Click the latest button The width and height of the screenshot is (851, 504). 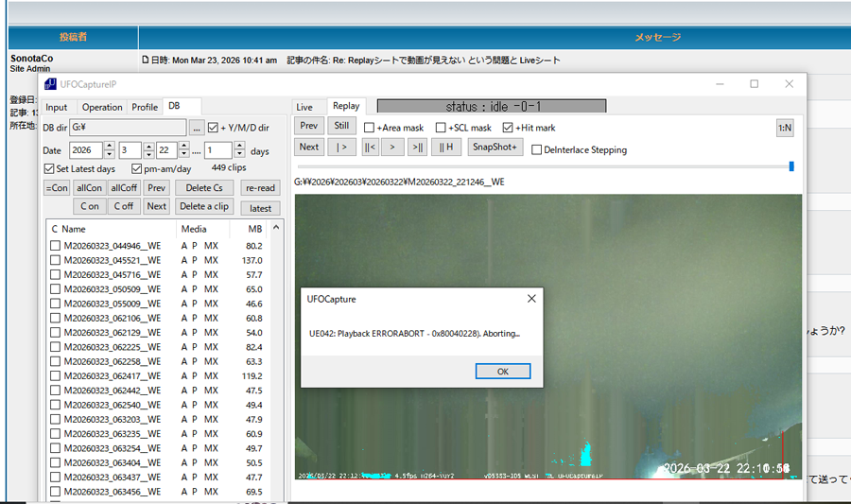pyautogui.click(x=261, y=208)
